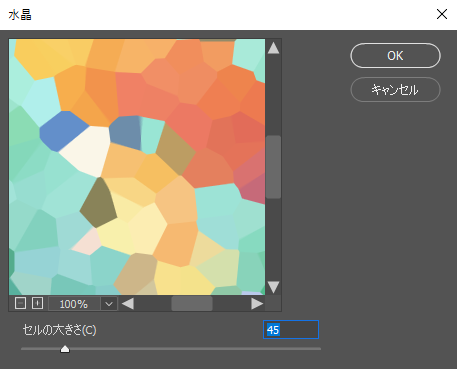Click the preview scroll up arrow
Viewport: 457px width, 369px height.
coord(273,48)
